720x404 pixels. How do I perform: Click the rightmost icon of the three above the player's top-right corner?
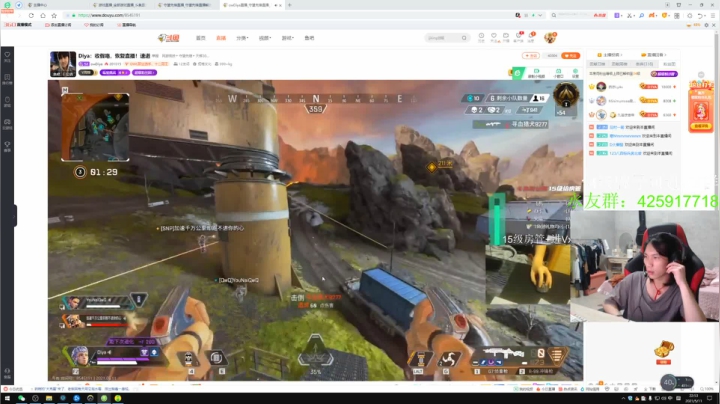pos(575,73)
